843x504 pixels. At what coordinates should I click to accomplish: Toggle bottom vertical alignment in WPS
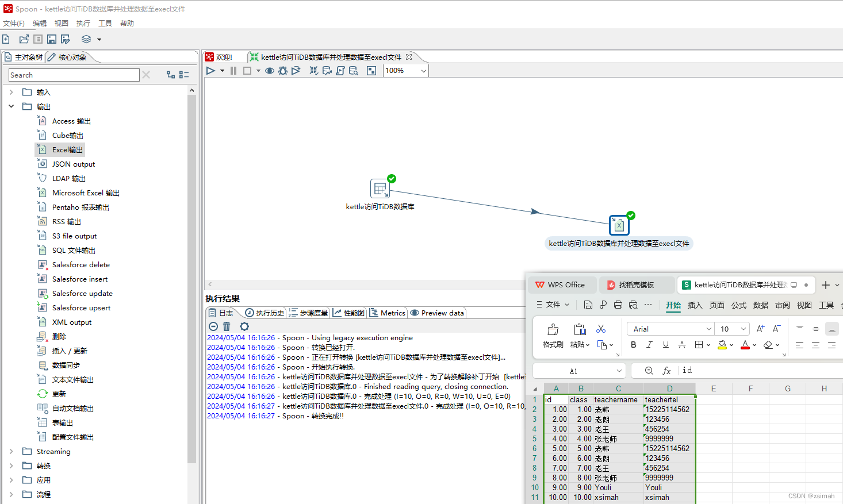[x=831, y=329]
